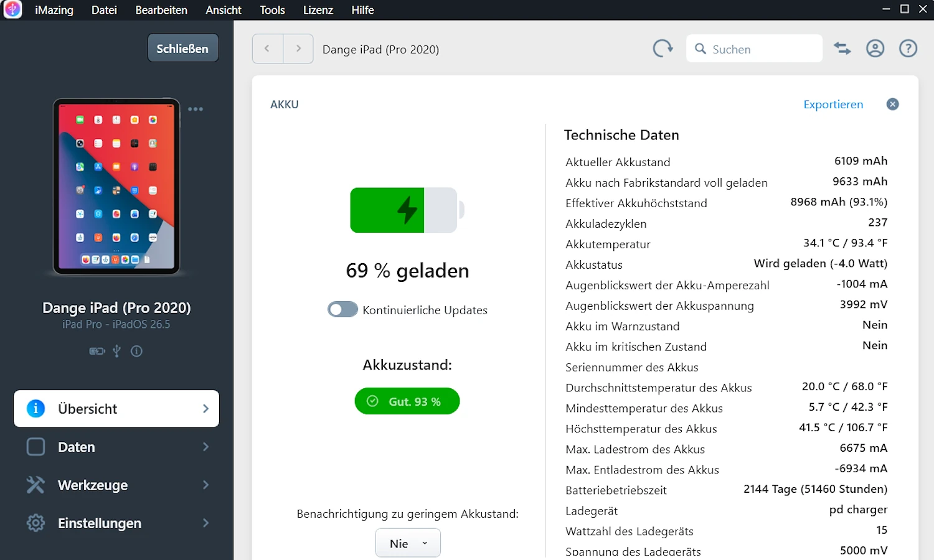Select the Höchsttemperatur des Akkus row

click(x=726, y=428)
